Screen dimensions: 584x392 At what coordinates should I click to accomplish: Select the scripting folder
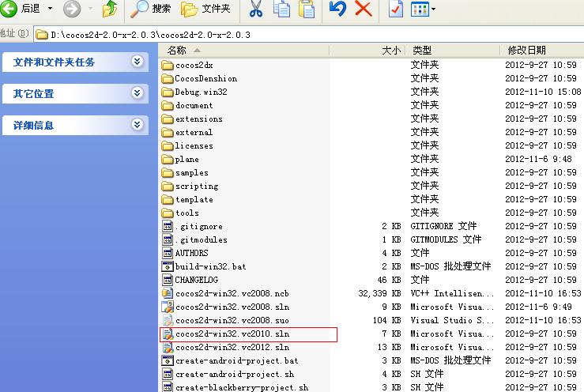coord(190,186)
